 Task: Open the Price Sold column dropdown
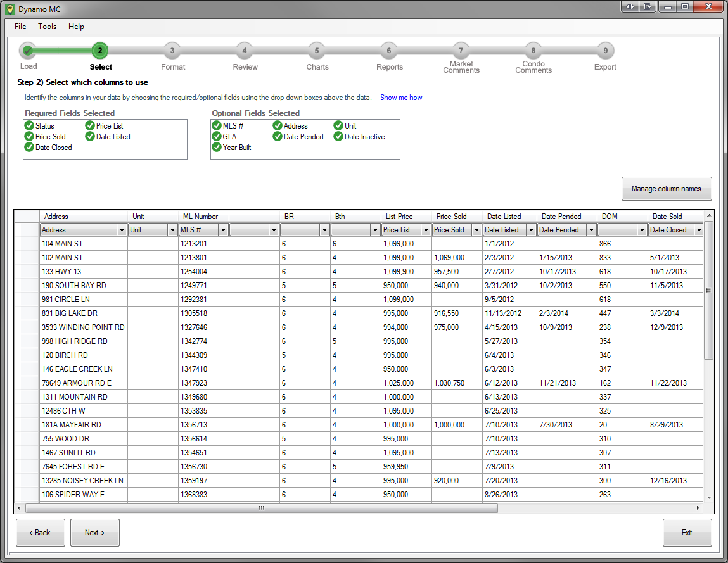pos(476,230)
